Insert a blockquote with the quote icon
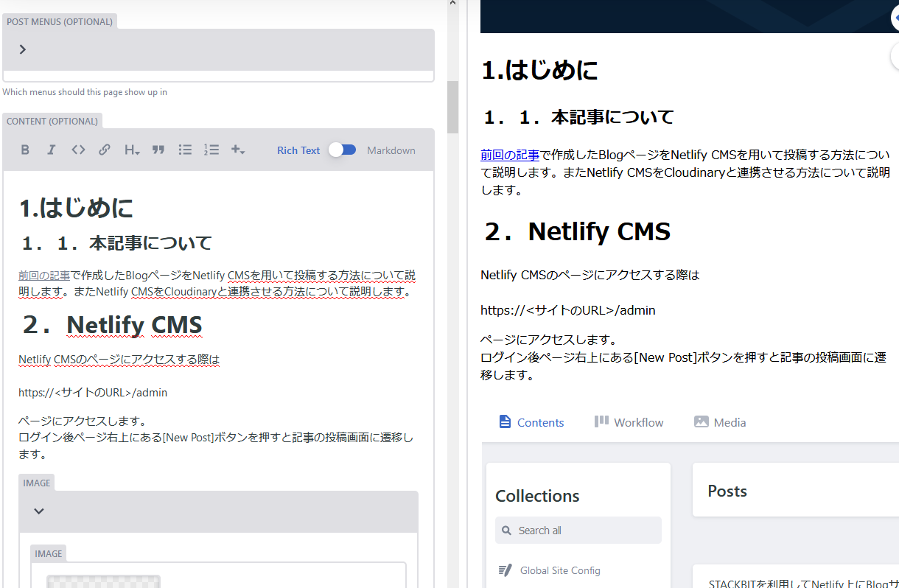This screenshot has height=588, width=899. [x=158, y=150]
